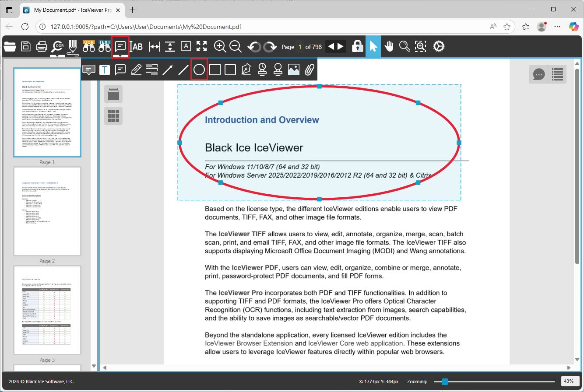Open browser Settings and more menu
Image resolution: width=584 pixels, height=392 pixels.
(x=557, y=27)
